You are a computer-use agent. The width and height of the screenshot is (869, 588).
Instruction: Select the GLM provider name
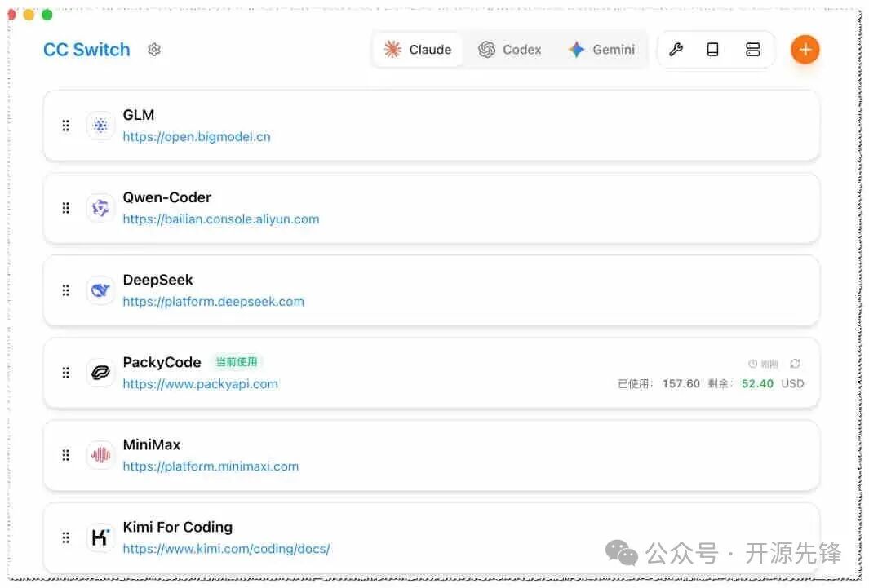(139, 115)
